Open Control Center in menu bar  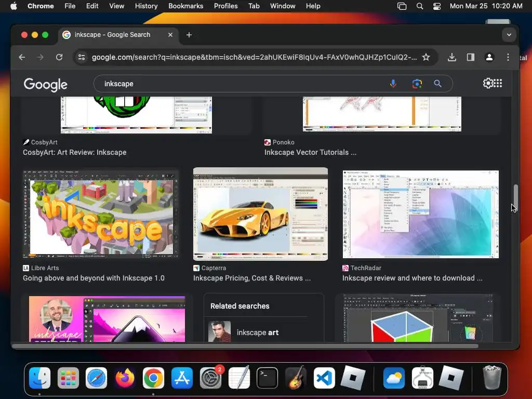[436, 6]
